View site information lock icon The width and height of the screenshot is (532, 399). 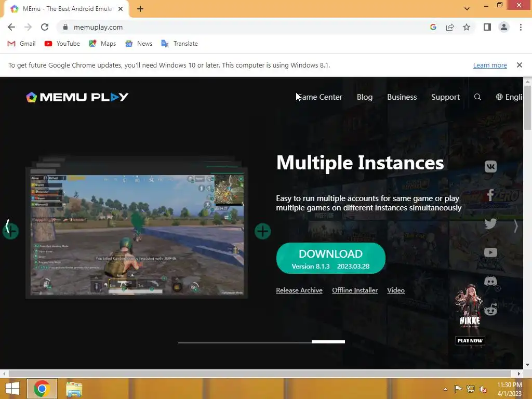65,27
